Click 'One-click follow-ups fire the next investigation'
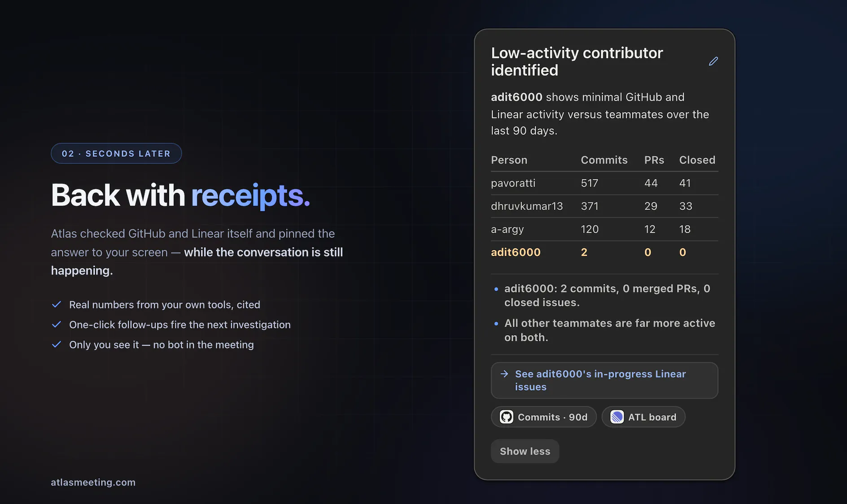The image size is (847, 504). (180, 325)
